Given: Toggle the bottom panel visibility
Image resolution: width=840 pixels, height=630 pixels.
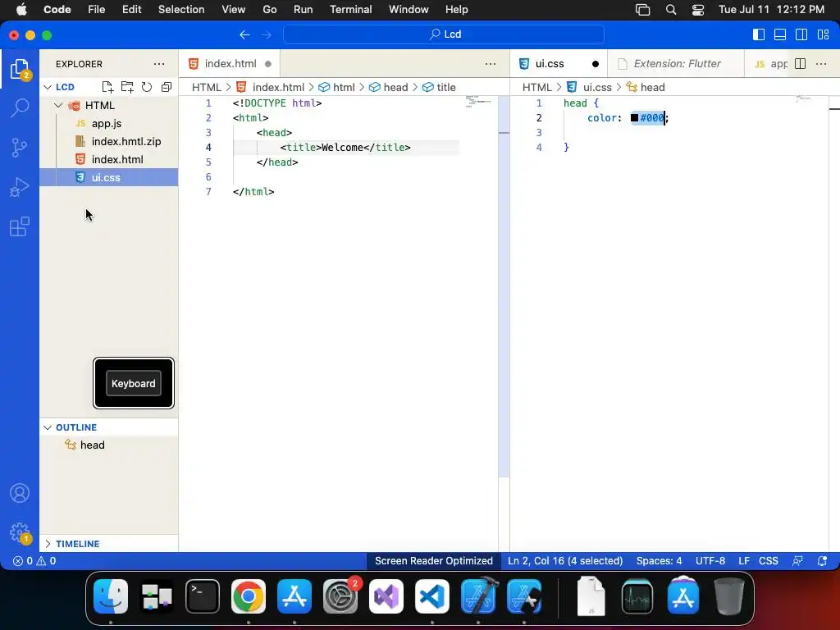Looking at the screenshot, I should click(x=780, y=34).
